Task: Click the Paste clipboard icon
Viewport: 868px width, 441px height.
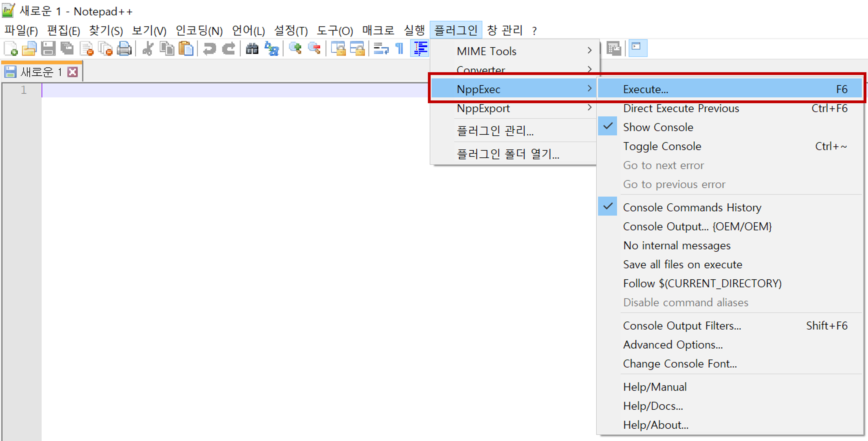Action: click(186, 49)
